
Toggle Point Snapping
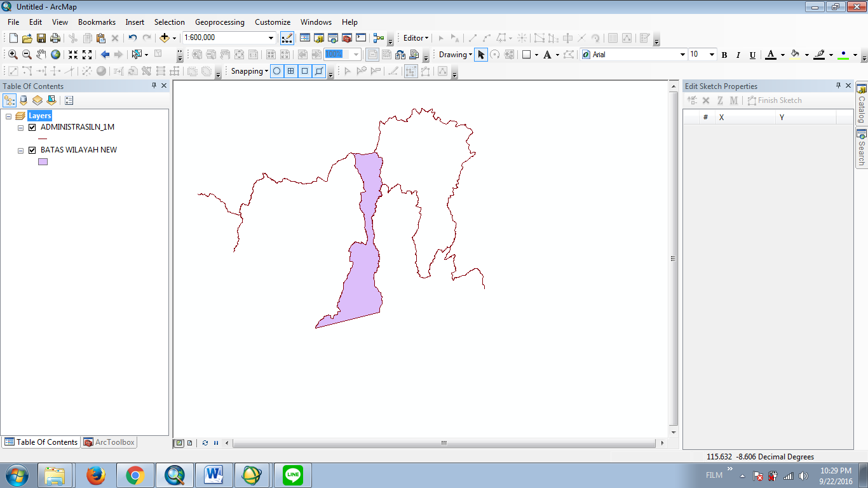click(276, 71)
